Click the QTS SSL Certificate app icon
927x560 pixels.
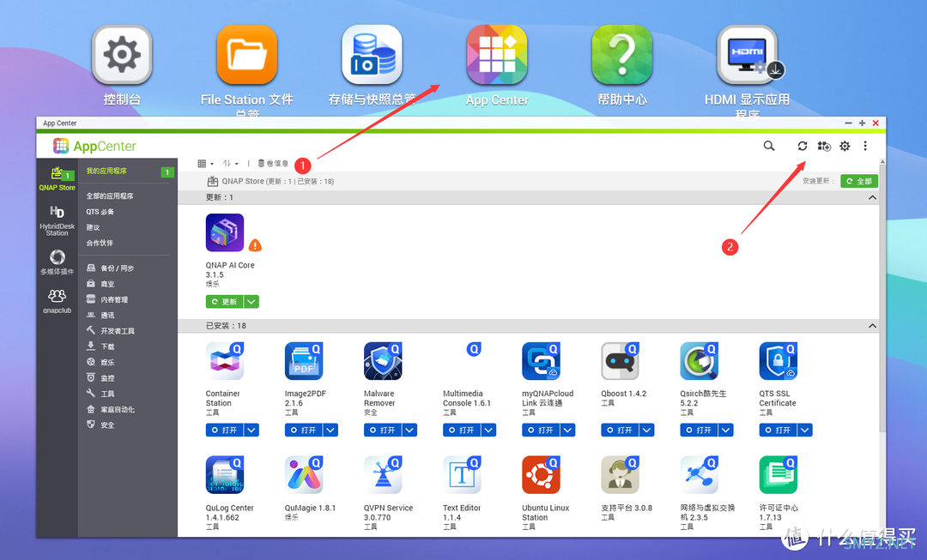tap(779, 361)
